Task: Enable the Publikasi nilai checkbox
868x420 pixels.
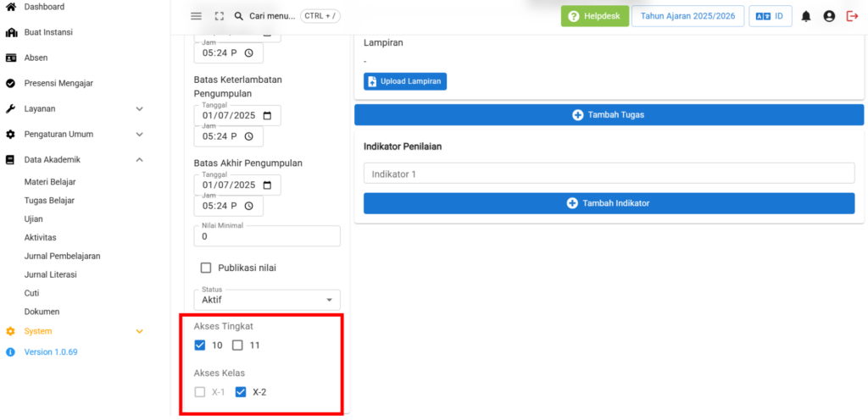Action: tap(206, 268)
